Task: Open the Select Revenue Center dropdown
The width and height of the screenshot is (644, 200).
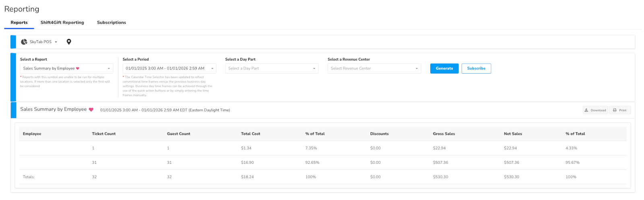Action: tap(374, 68)
